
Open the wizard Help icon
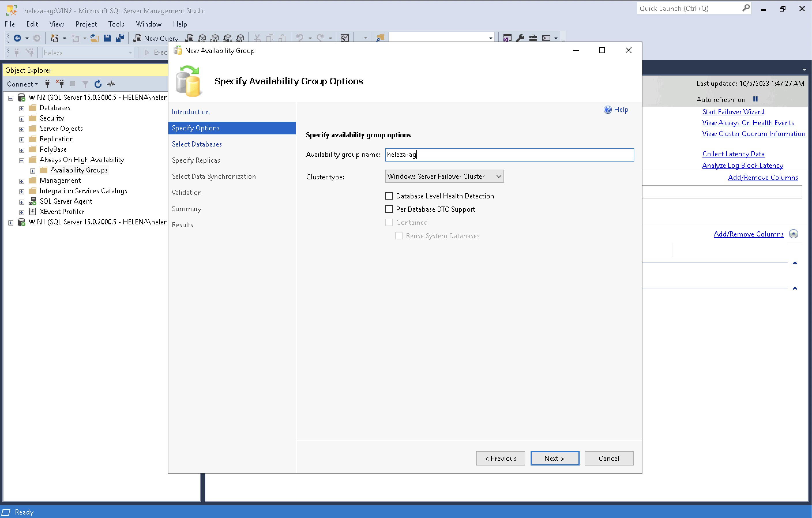coord(608,110)
